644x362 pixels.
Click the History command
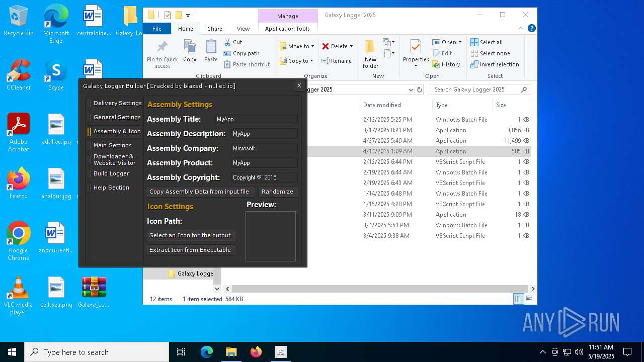coord(446,64)
